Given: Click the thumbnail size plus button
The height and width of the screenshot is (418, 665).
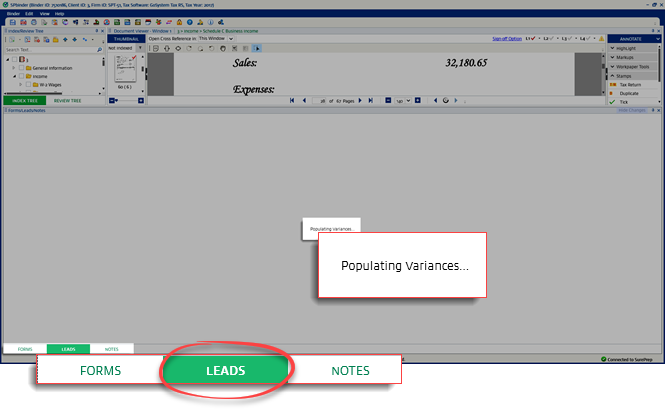Looking at the screenshot, I should 141,100.
